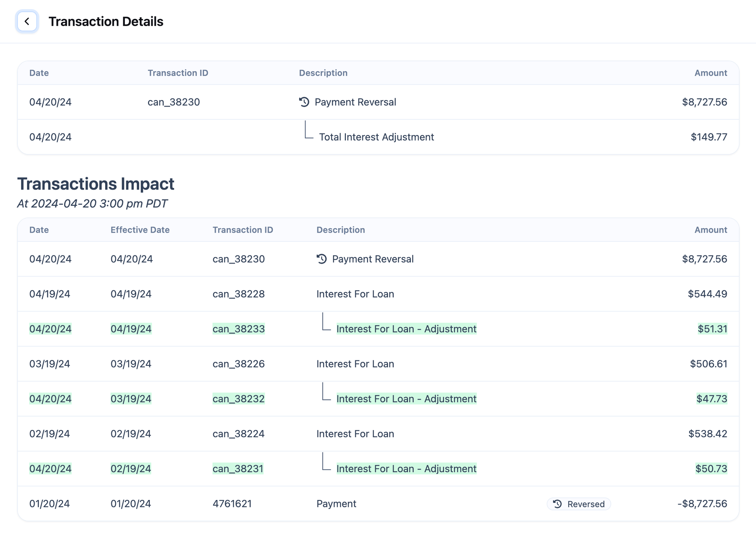Select the highlighted $51.31 amount
756x552 pixels.
click(x=712, y=329)
